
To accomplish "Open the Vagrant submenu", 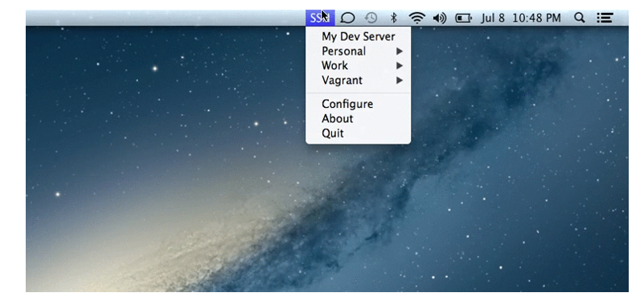I will [x=358, y=80].
